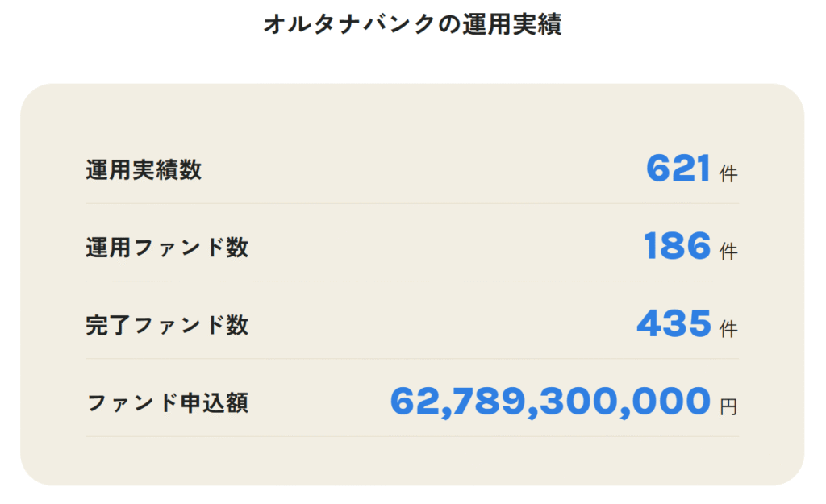The width and height of the screenshot is (826, 504).
Task: Click the 621 figure
Action: point(678,169)
